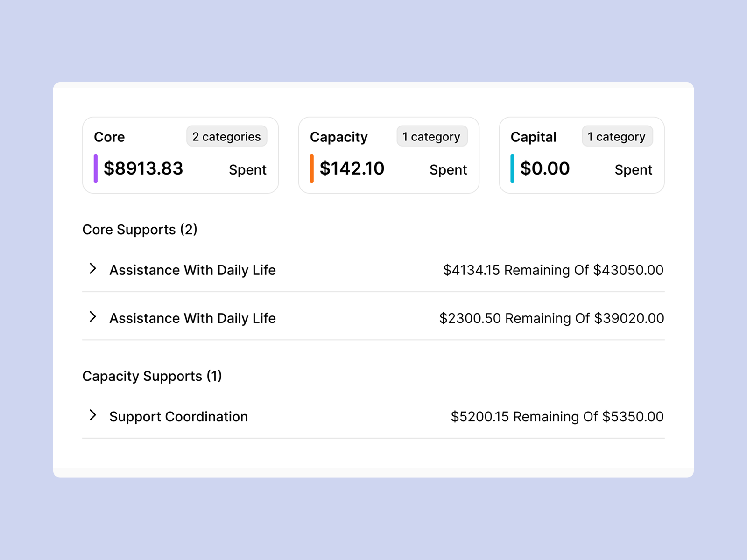Click the cyan bar in Capital card
The width and height of the screenshot is (747, 560).
coord(512,168)
